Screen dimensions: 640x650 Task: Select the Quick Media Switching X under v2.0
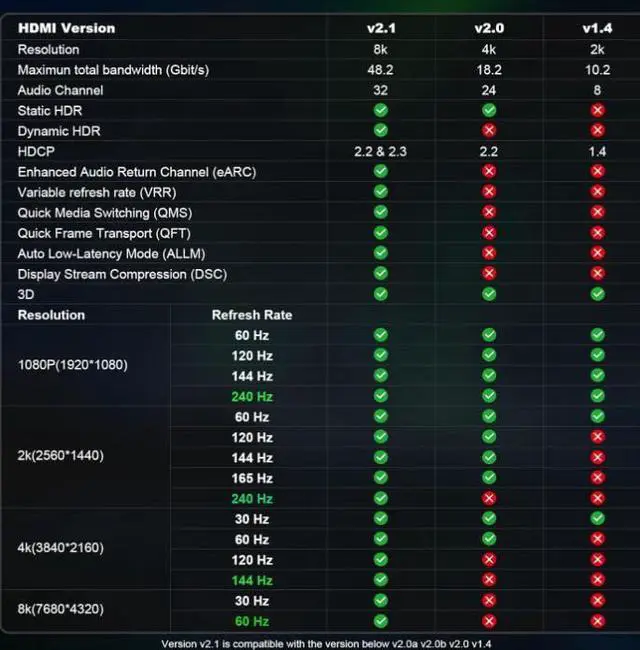(488, 212)
